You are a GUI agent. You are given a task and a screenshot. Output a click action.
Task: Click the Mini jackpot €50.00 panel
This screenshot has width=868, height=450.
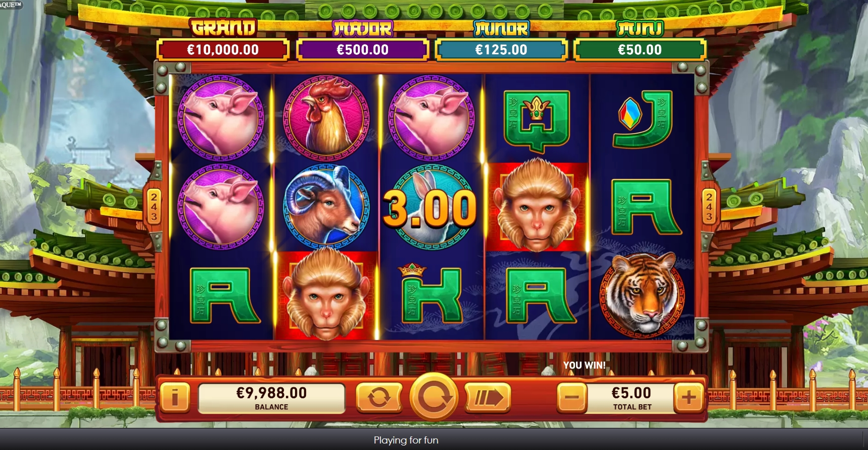(x=640, y=50)
